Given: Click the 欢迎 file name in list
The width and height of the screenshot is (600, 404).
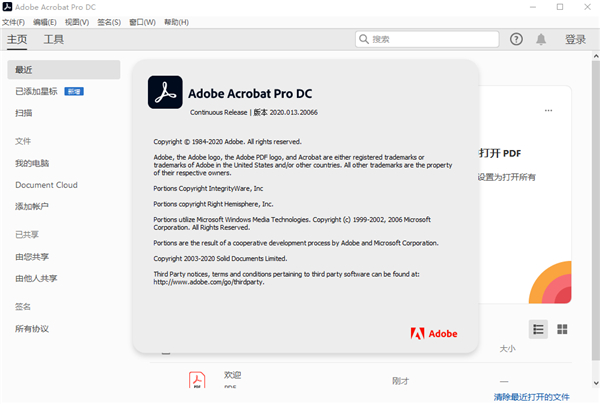Looking at the screenshot, I should [x=233, y=375].
